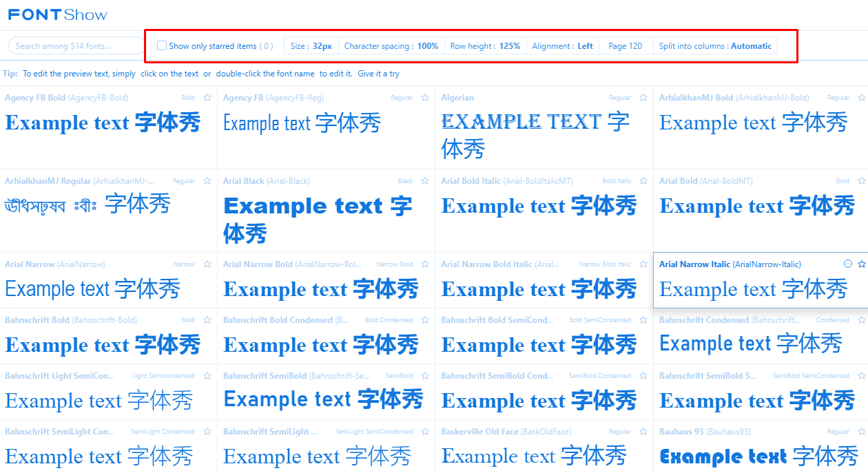
Task: Click circle icon on Arial Narrow Italic card
Action: tap(848, 264)
